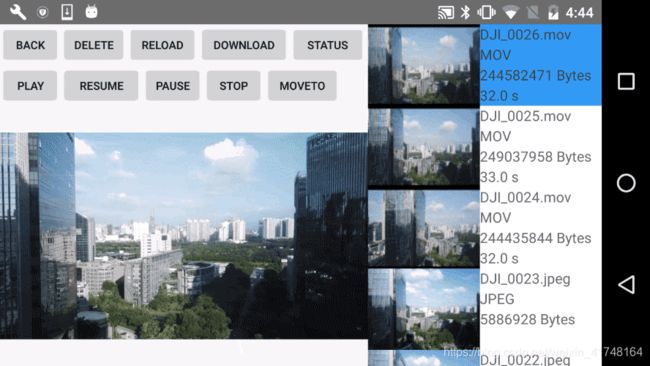Image resolution: width=650 pixels, height=366 pixels.
Task: Tap the 5886928 Bytes size text
Action: pyautogui.click(x=527, y=320)
